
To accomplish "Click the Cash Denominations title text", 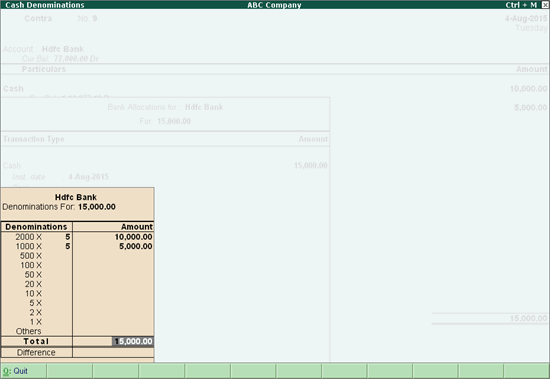I will (x=45, y=5).
